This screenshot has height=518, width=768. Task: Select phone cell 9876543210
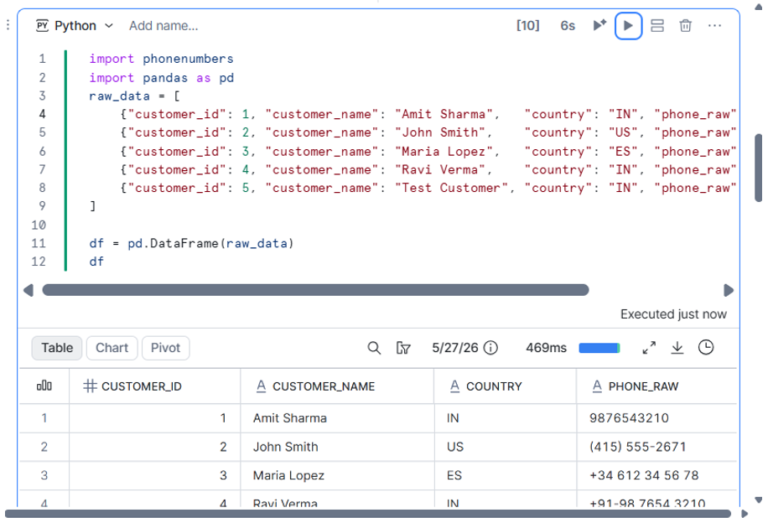[656, 418]
